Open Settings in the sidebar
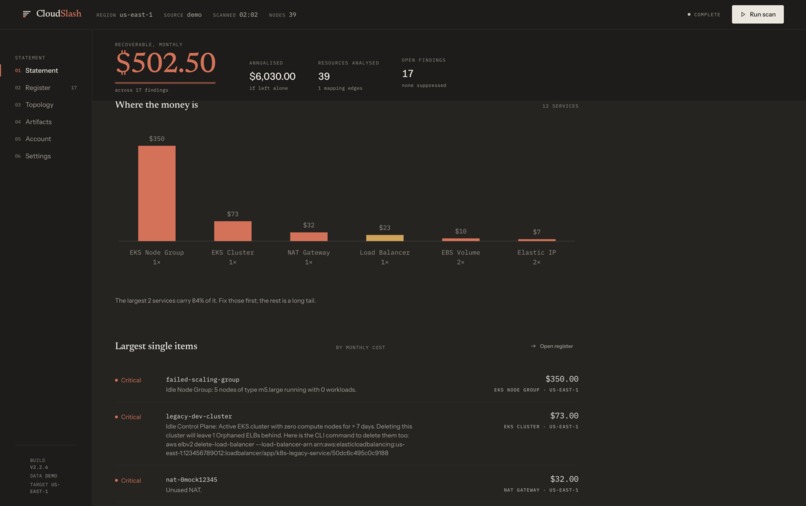This screenshot has width=806, height=506. pyautogui.click(x=38, y=156)
